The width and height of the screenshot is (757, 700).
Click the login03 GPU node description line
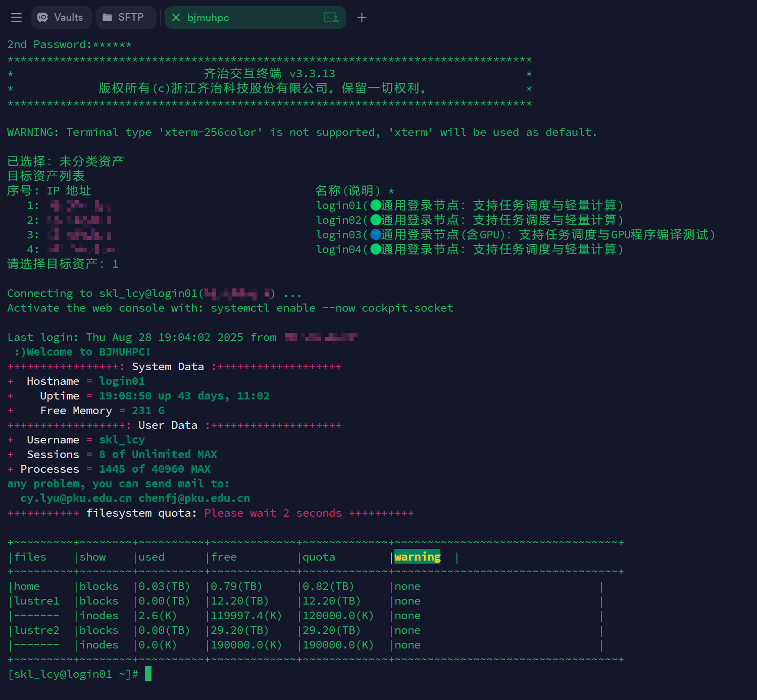(516, 235)
